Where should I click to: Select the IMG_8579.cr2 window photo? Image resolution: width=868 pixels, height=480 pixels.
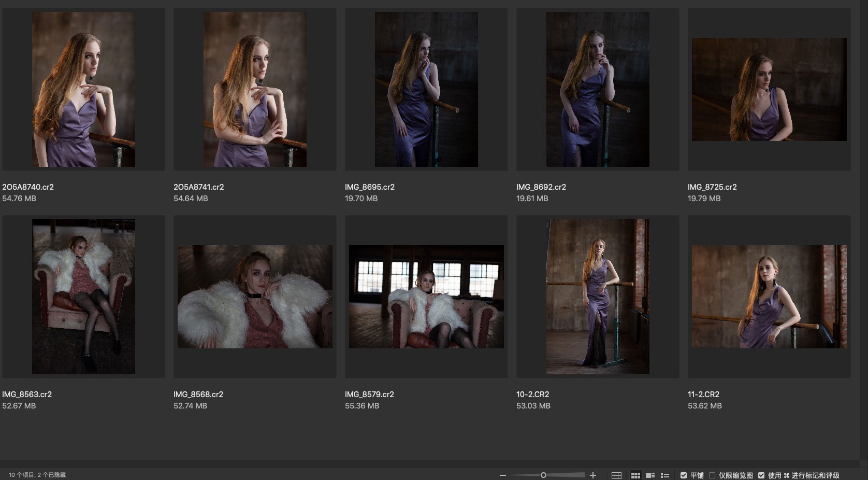(426, 297)
